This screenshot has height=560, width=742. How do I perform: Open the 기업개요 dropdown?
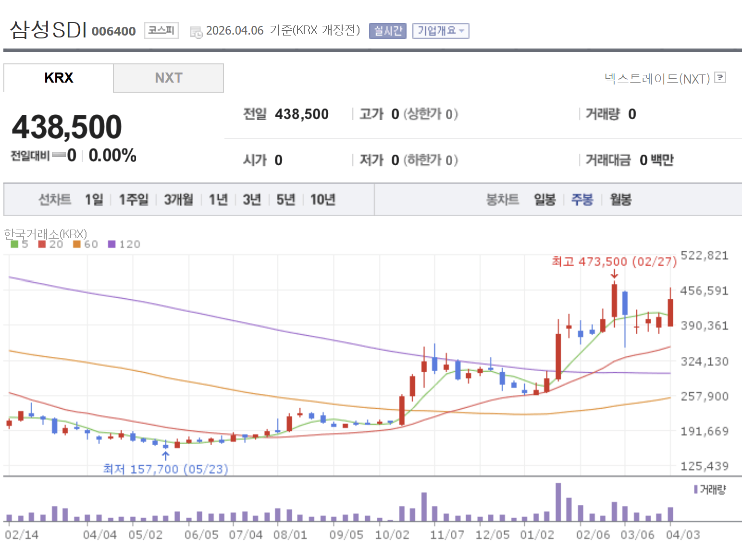(441, 31)
